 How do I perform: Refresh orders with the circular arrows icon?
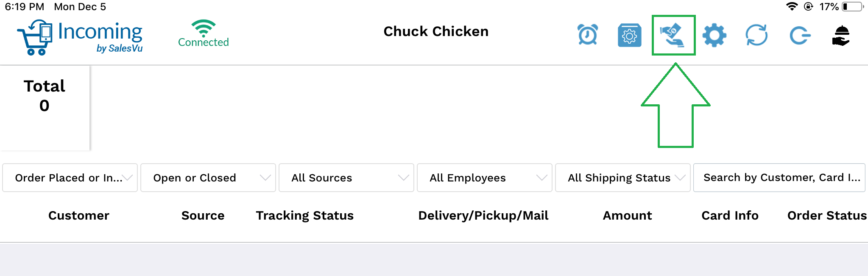point(757,35)
